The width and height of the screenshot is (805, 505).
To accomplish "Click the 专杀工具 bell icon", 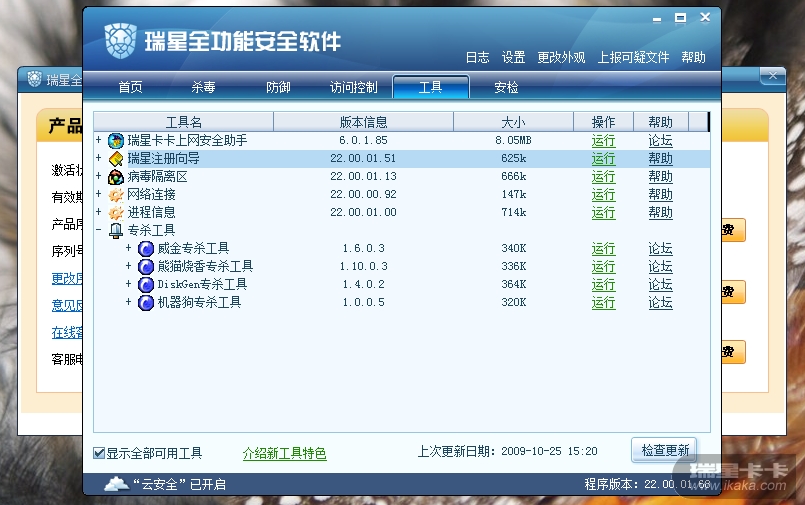I will pos(116,230).
